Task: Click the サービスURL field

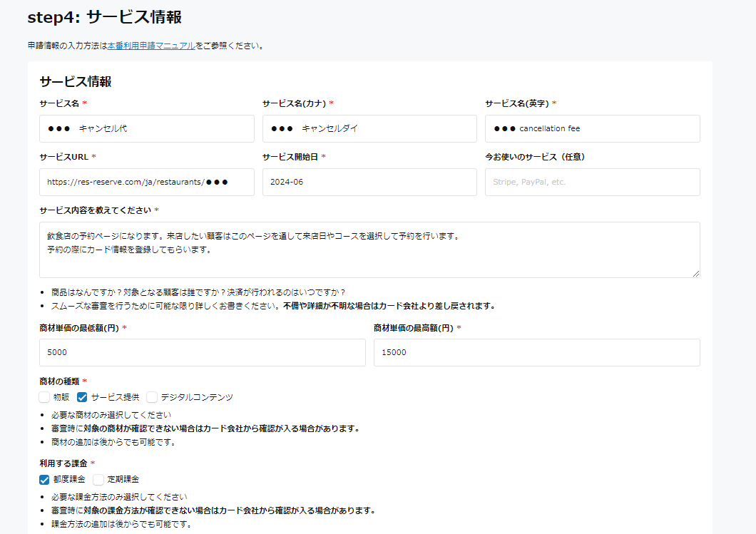Action: point(147,183)
